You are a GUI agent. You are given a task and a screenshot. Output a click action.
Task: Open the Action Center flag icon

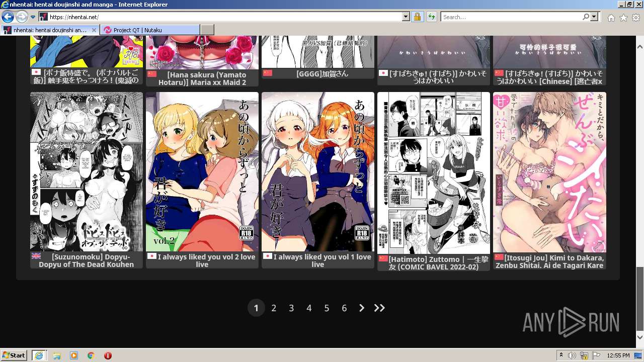(596, 355)
